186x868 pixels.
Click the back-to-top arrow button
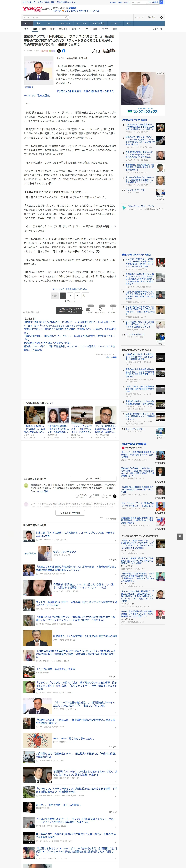(x=180, y=536)
